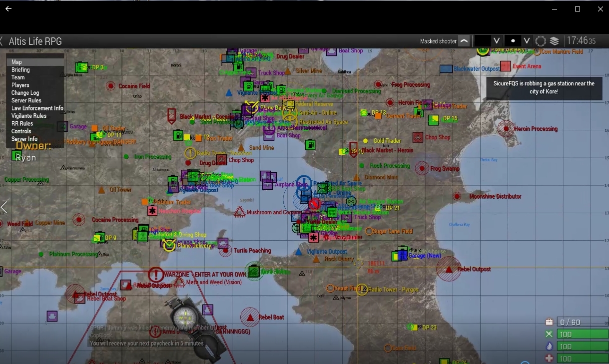The height and width of the screenshot is (364, 609).
Task: Select the Rock Processing green dot
Action: point(362,166)
